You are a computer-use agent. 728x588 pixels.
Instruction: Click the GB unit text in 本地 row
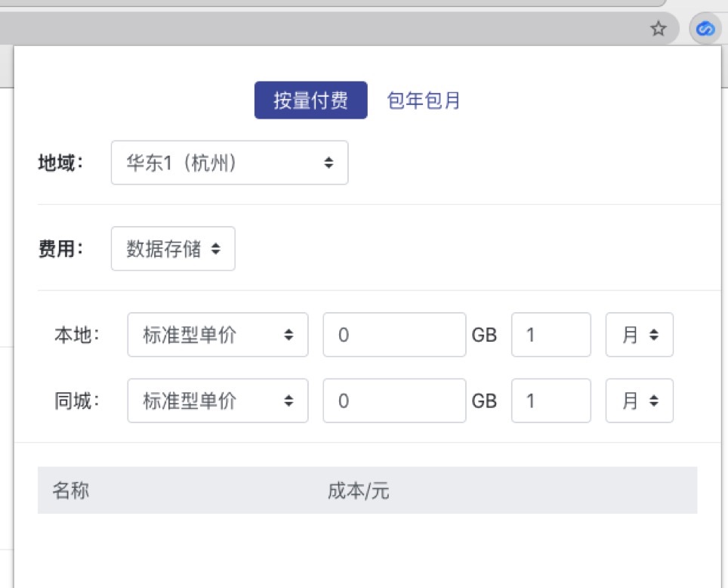click(484, 335)
